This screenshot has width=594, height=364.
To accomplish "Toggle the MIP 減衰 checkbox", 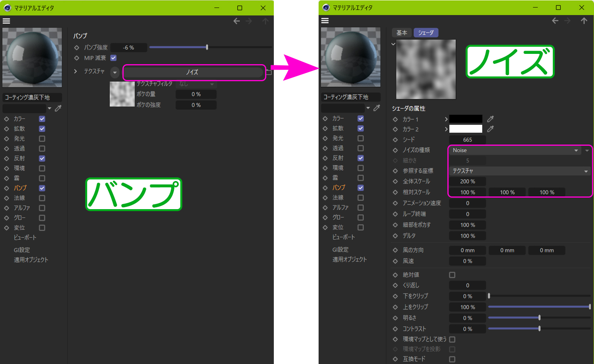I will [113, 58].
